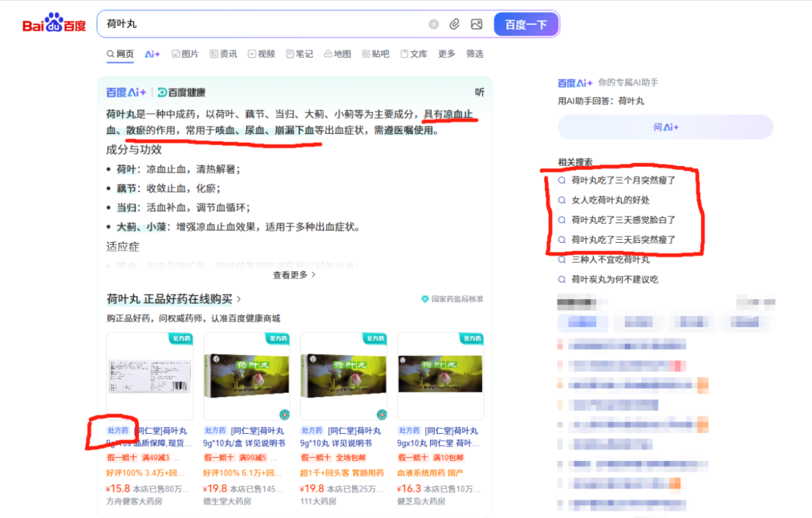Switch to the 图片 tab
This screenshot has width=812, height=518.
click(185, 54)
